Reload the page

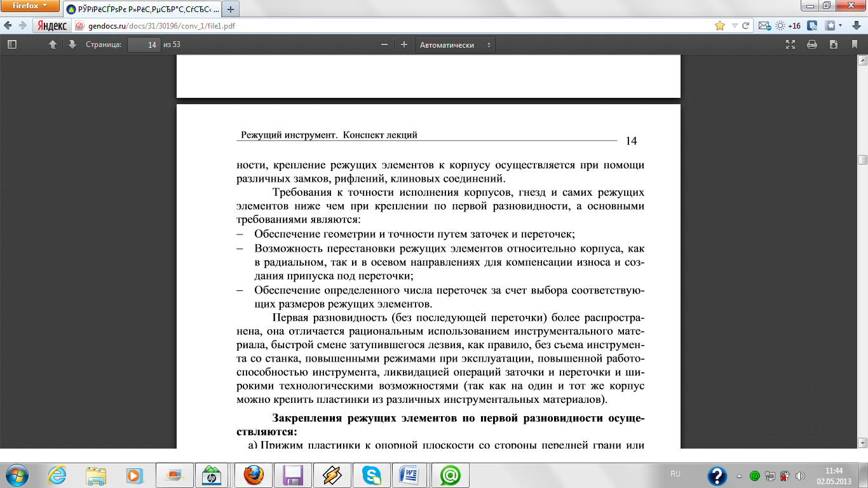pos(745,26)
